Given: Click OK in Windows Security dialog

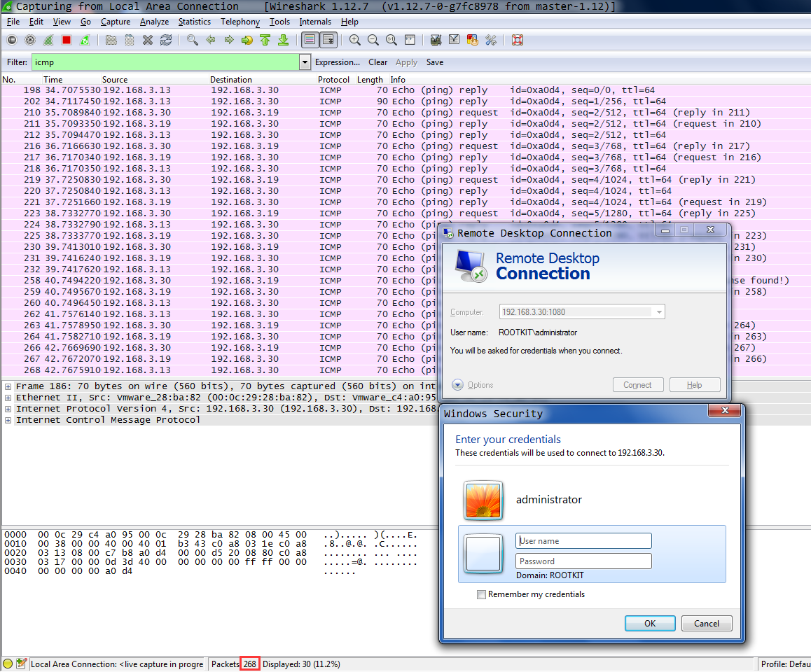Looking at the screenshot, I should pyautogui.click(x=650, y=624).
